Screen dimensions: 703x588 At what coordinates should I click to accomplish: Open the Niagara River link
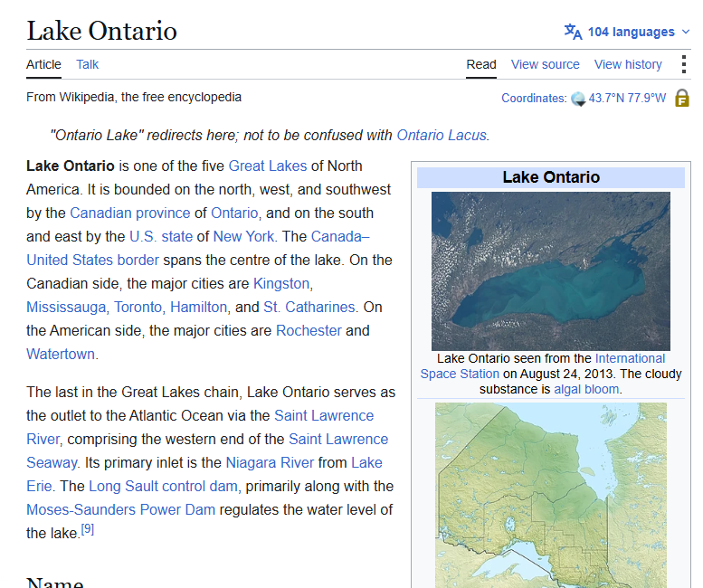pyautogui.click(x=270, y=462)
